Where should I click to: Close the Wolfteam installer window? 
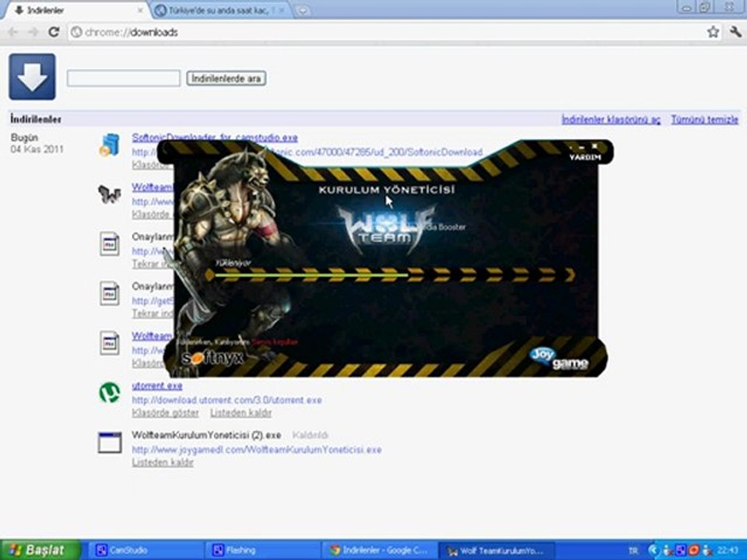(594, 146)
